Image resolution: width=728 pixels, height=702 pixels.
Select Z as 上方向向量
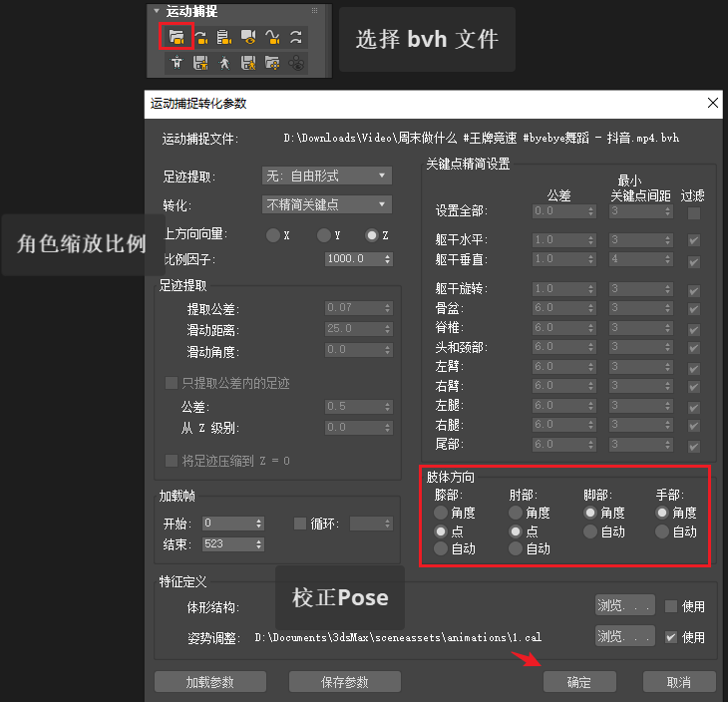pos(372,235)
